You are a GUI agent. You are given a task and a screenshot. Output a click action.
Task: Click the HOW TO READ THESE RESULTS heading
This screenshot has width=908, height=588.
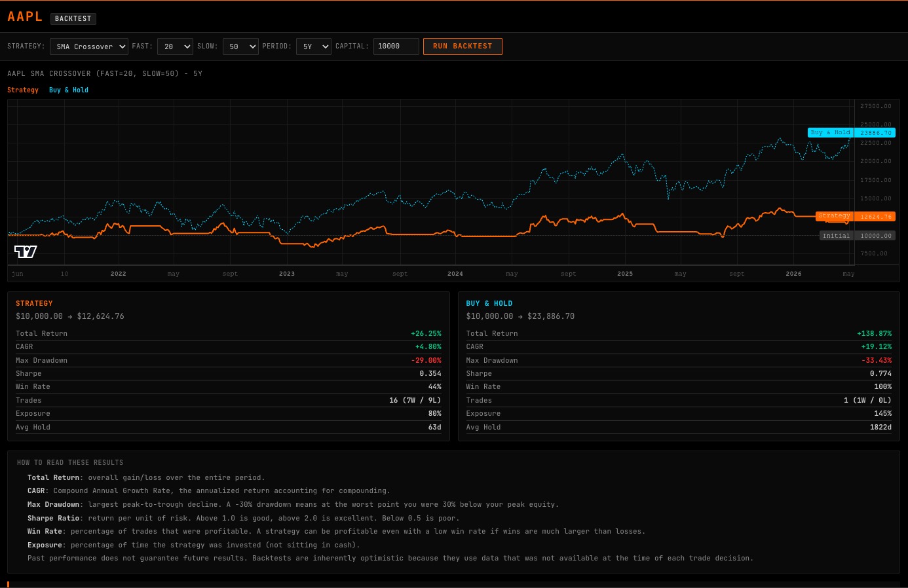click(70, 462)
